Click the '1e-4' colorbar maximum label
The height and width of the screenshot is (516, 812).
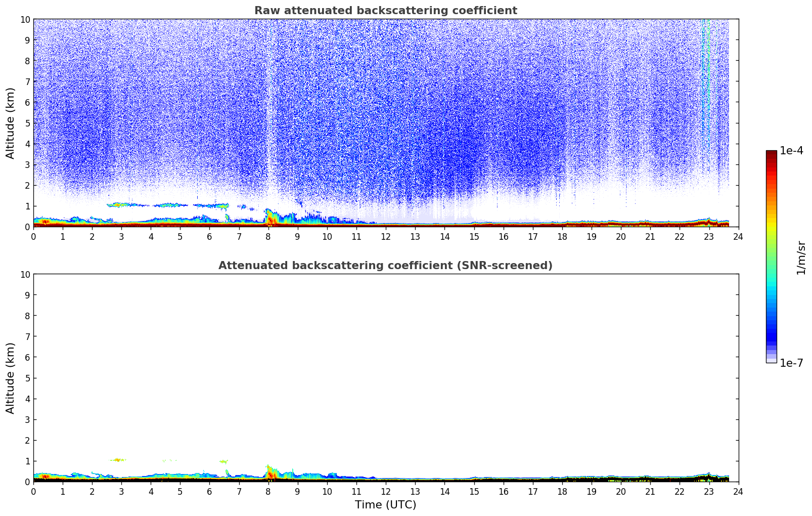pyautogui.click(x=791, y=151)
